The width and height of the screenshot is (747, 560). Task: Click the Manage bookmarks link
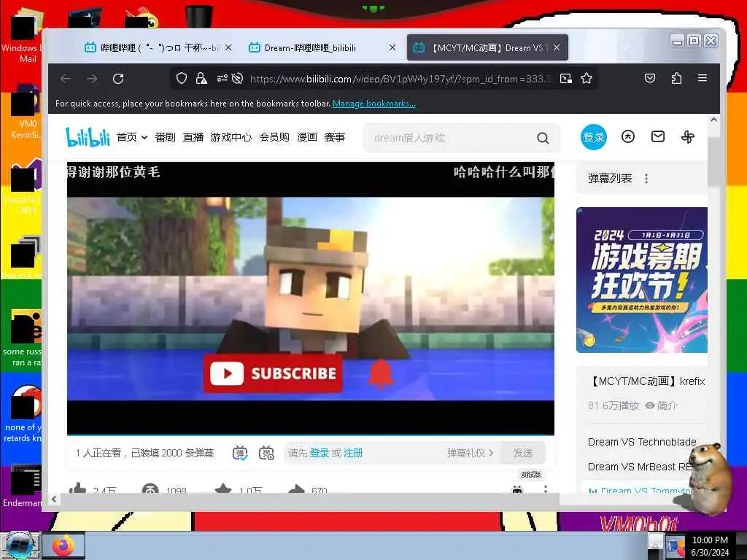[374, 104]
